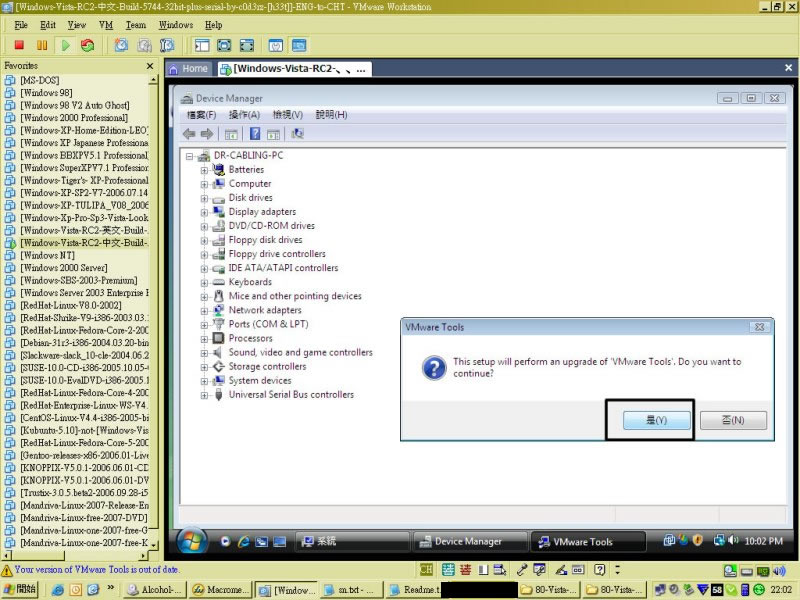
Task: Select Mice and other pointing devices
Action: 295,296
